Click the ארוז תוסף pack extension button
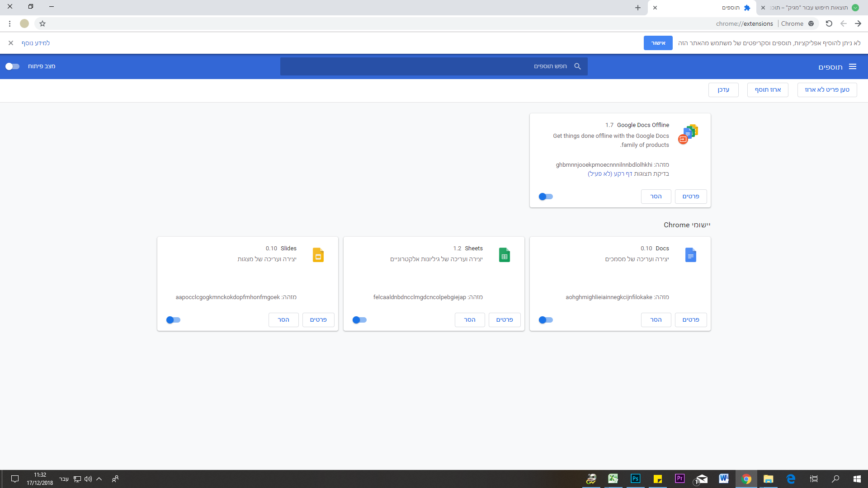Screen dimensions: 868x488 coord(768,90)
